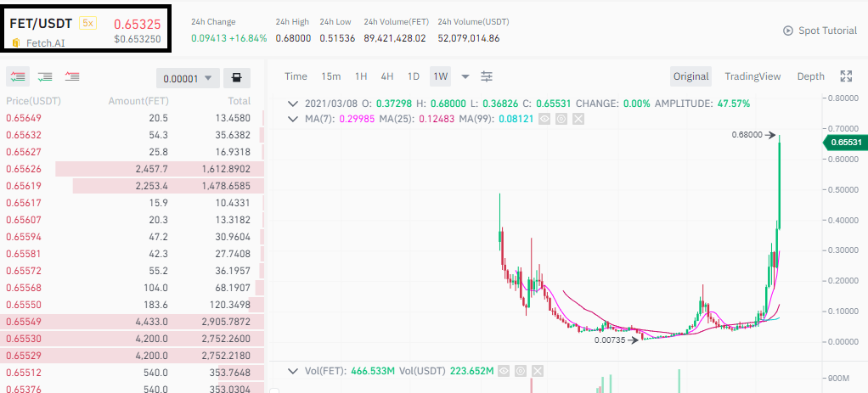868x393 pixels.
Task: Click the Fetch.AI token logo icon
Action: (x=16, y=42)
